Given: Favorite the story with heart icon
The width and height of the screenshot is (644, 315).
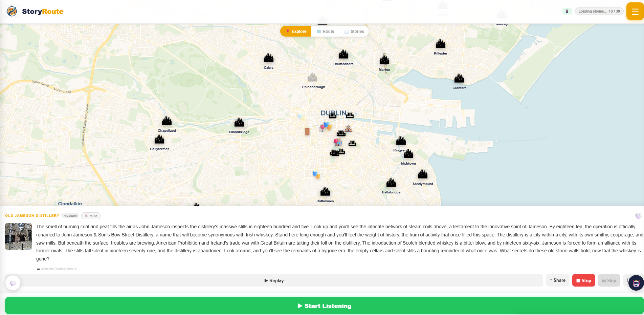Looking at the screenshot, I should coord(638,216).
